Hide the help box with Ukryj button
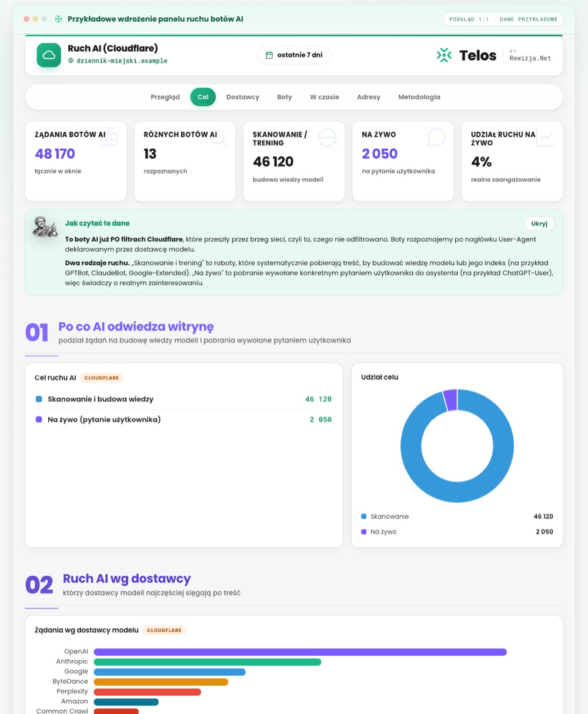Image resolution: width=588 pixels, height=714 pixels. [x=539, y=223]
